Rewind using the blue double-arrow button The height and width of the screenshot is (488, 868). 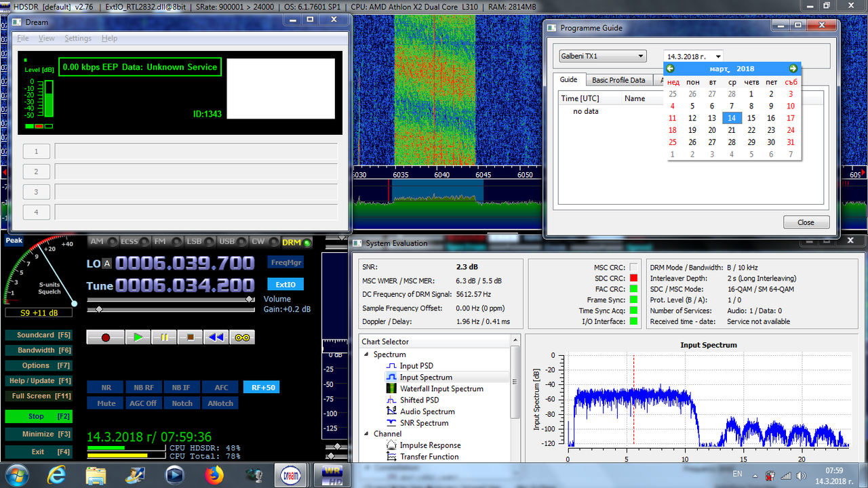pos(216,337)
